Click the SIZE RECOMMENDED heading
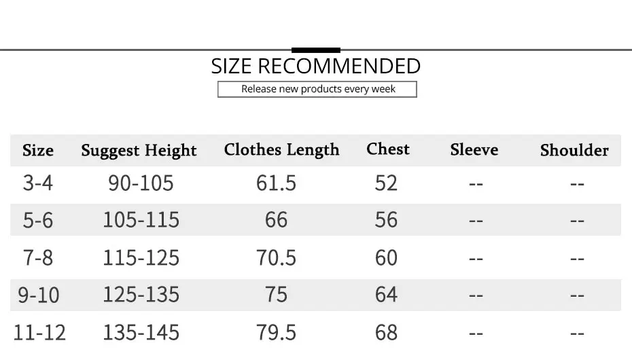Viewport: 632px width, 364px height. click(315, 66)
